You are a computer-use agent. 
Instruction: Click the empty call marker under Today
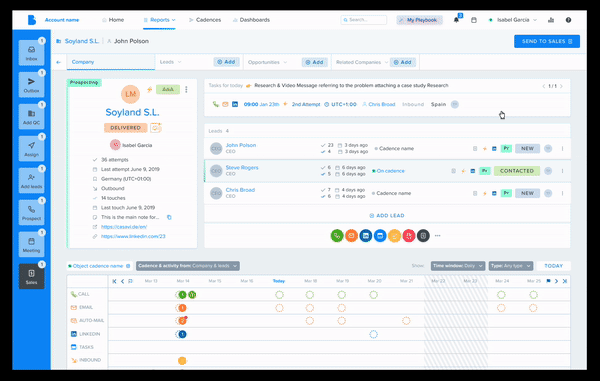tap(279, 295)
